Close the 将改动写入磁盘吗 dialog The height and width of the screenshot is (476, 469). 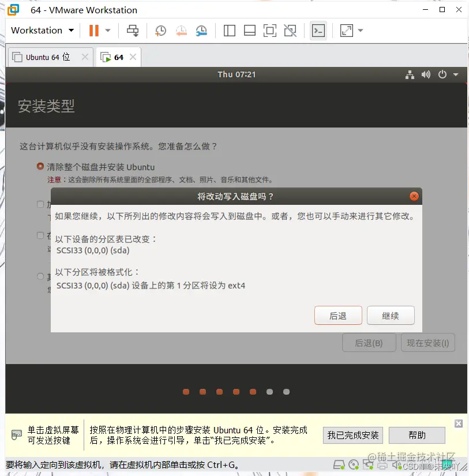click(414, 196)
